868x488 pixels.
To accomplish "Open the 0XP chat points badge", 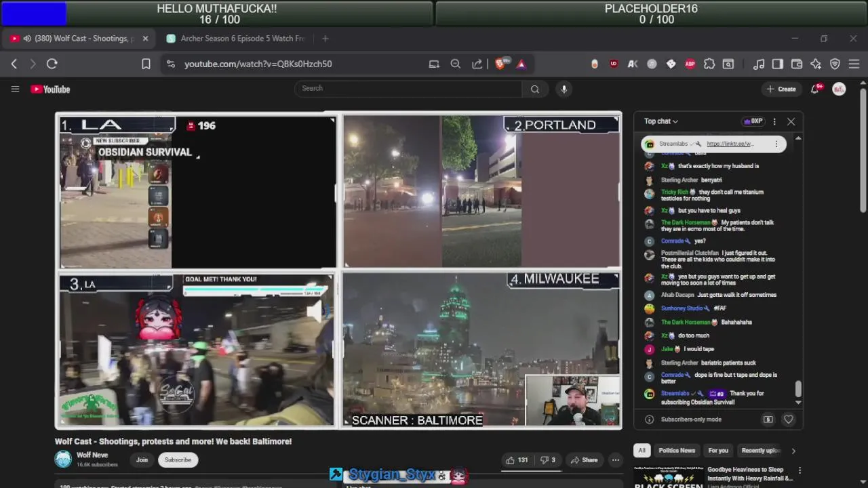I will [x=753, y=121].
